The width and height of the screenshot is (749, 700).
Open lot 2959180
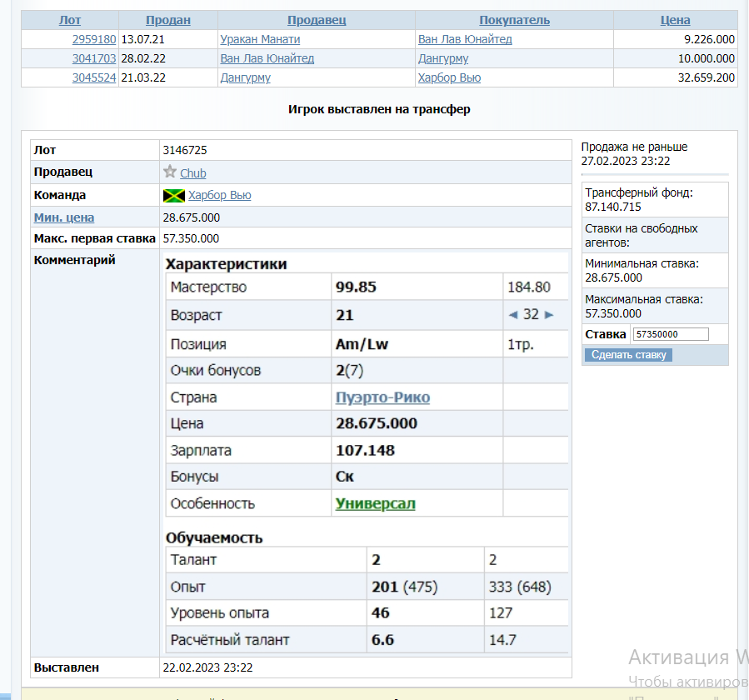point(94,39)
